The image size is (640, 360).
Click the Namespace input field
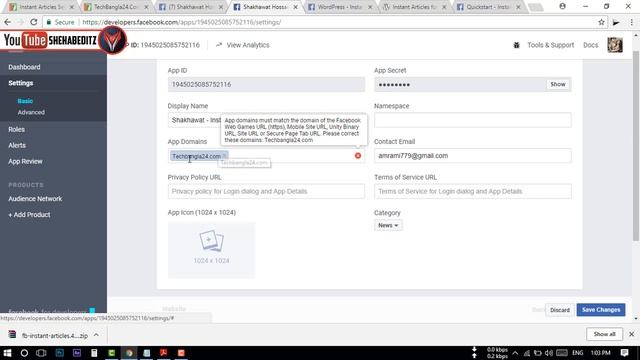(x=473, y=120)
